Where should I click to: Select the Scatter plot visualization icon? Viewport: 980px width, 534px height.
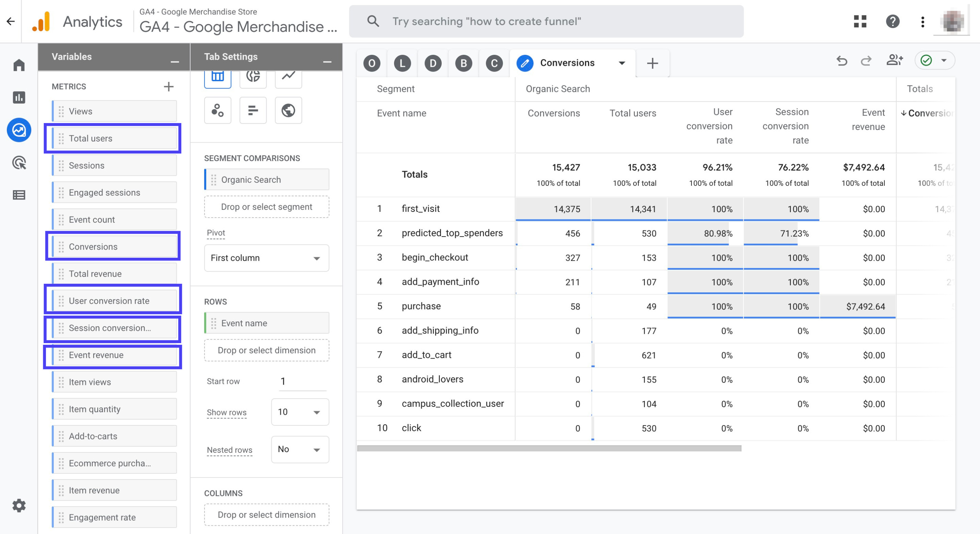218,110
